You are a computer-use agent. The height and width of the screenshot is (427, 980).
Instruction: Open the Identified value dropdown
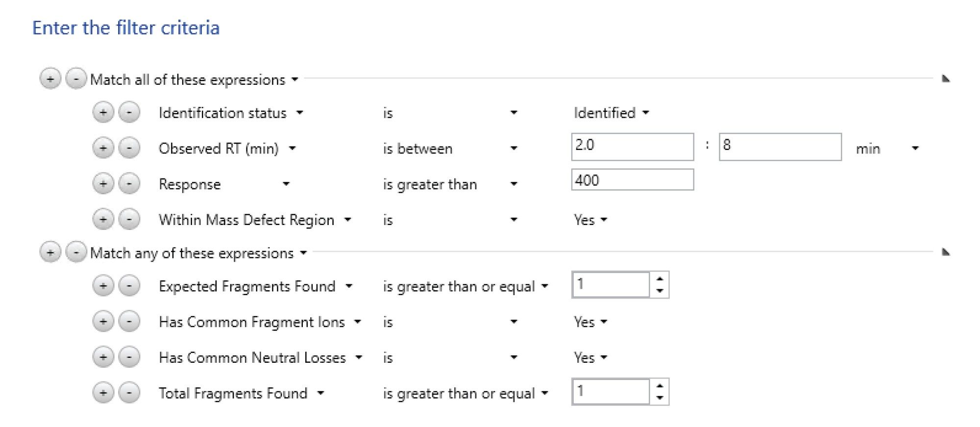[611, 113]
